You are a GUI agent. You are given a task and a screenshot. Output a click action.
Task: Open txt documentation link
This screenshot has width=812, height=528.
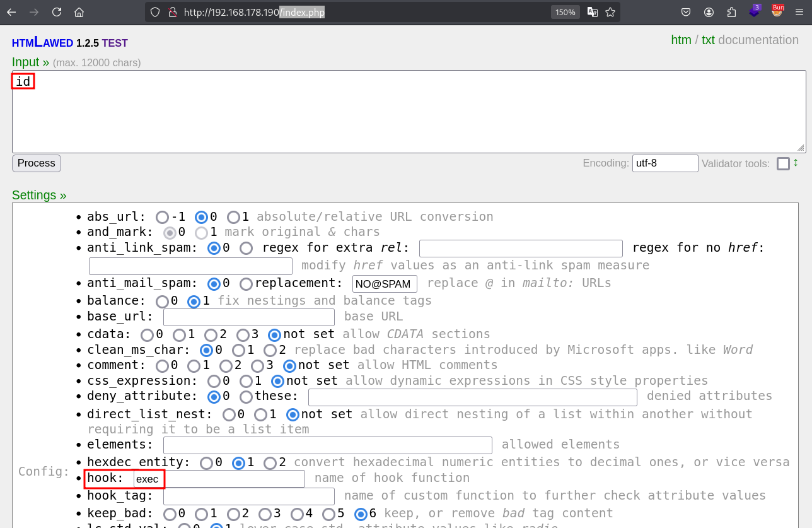708,40
